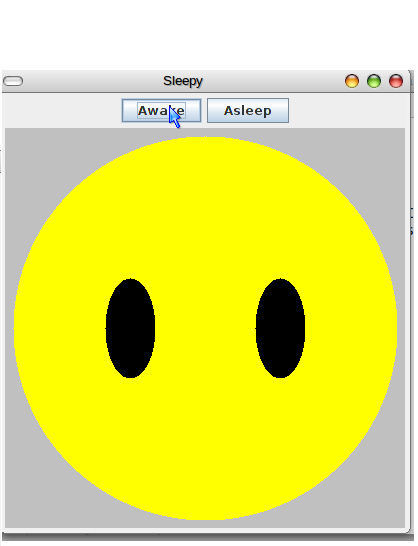Click the Sleepy title bar text
The image size is (418, 546).
(x=183, y=81)
